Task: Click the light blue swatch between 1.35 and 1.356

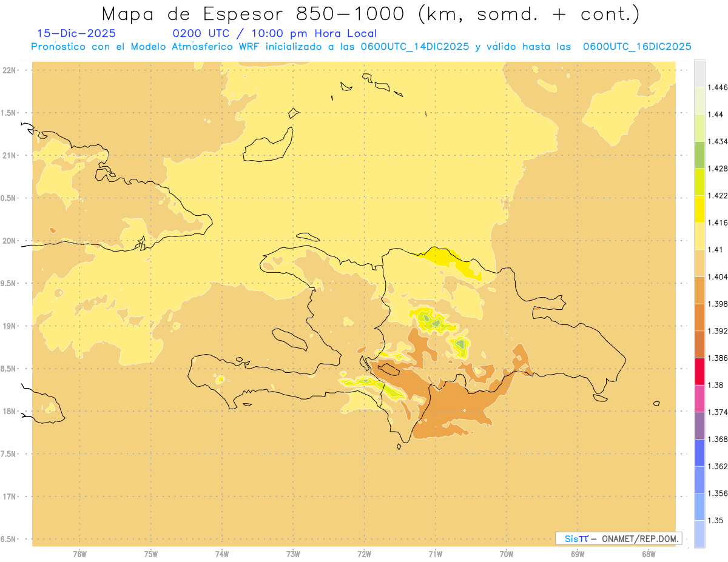Action: (699, 507)
